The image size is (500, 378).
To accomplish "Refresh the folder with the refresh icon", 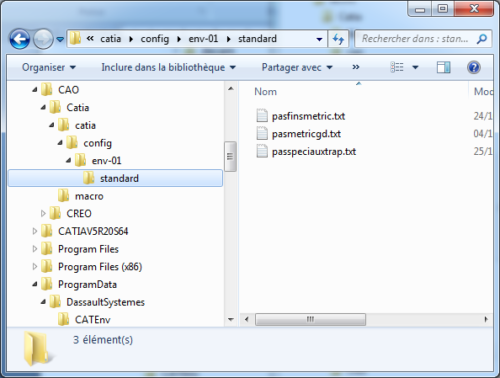I will 338,39.
